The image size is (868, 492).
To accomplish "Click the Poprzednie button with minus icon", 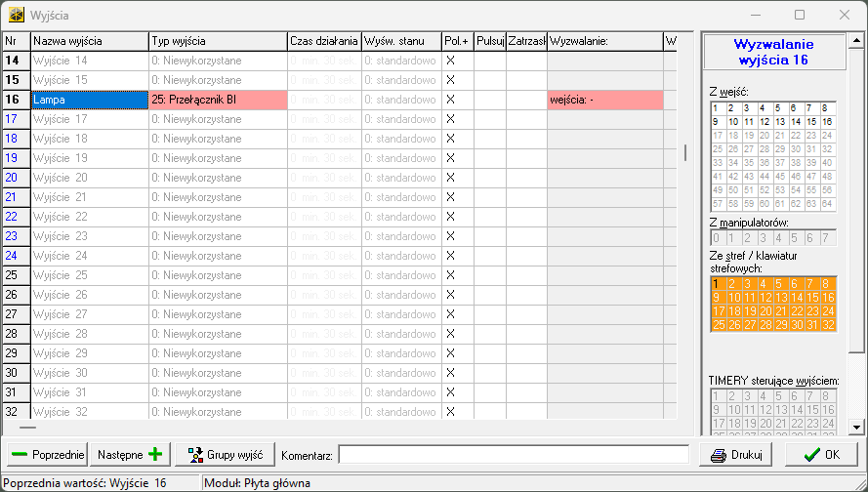I will point(47,455).
